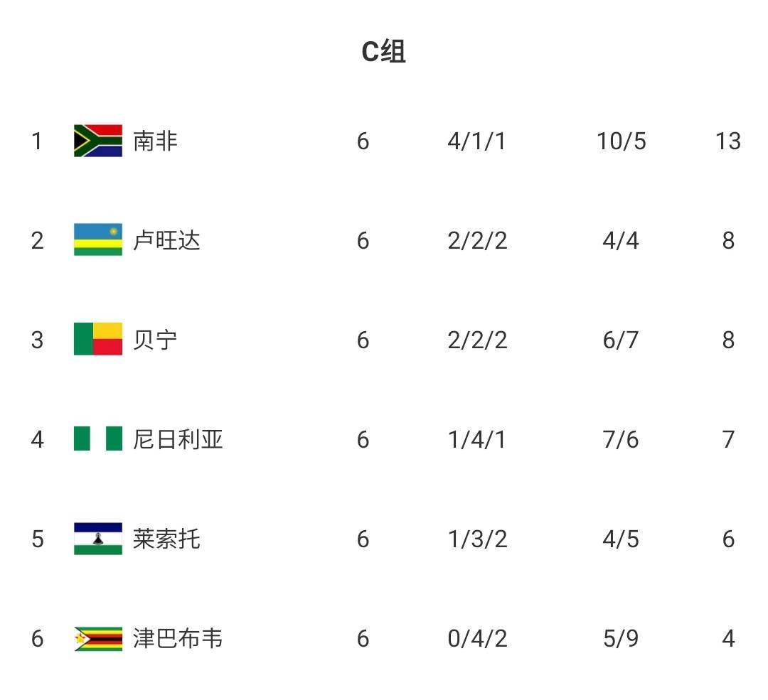Select the 贝宁 team name
The image size is (768, 700).
(x=155, y=340)
